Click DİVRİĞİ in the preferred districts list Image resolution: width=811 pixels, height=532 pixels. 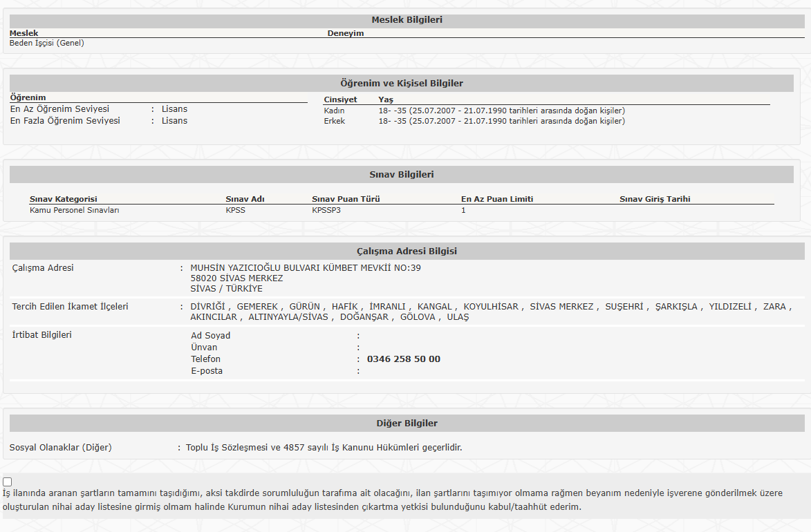[208, 307]
